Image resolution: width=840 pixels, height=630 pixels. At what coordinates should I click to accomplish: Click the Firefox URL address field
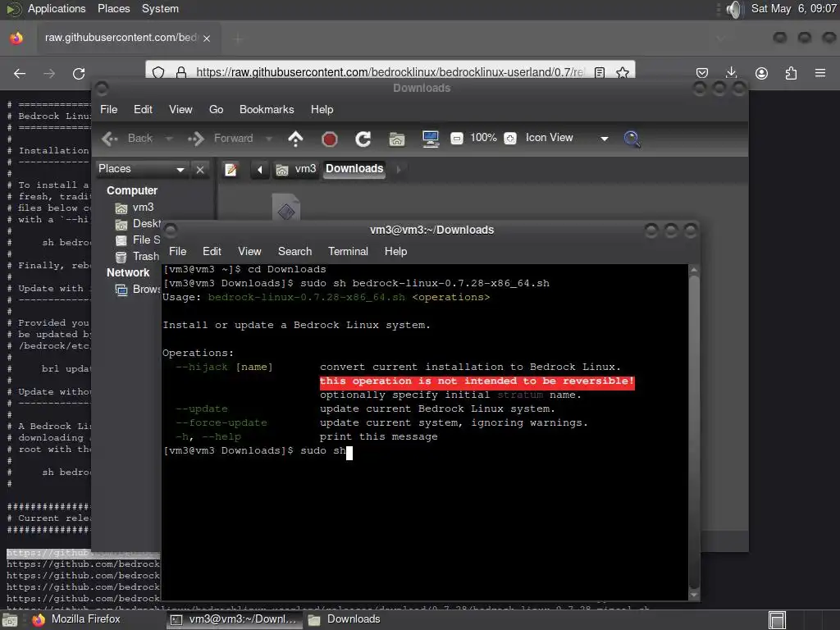[x=390, y=72]
